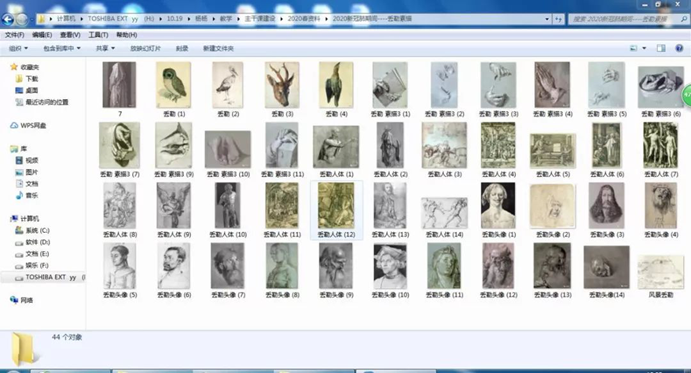
Task: Open the 共享 dropdown
Action: (105, 48)
